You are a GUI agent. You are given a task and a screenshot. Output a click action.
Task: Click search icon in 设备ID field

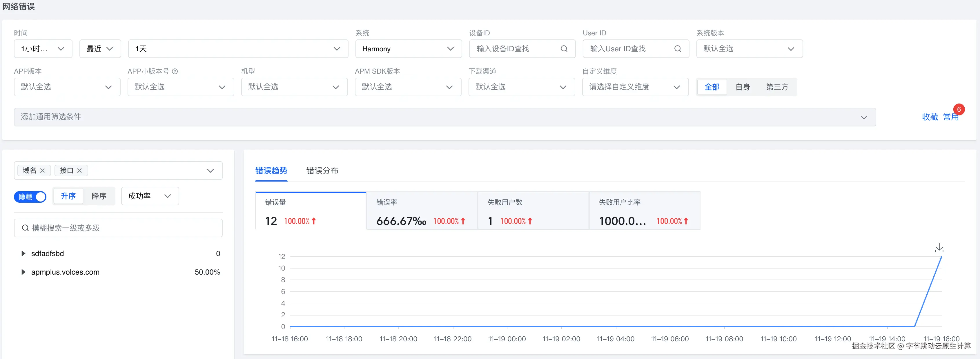click(x=564, y=49)
